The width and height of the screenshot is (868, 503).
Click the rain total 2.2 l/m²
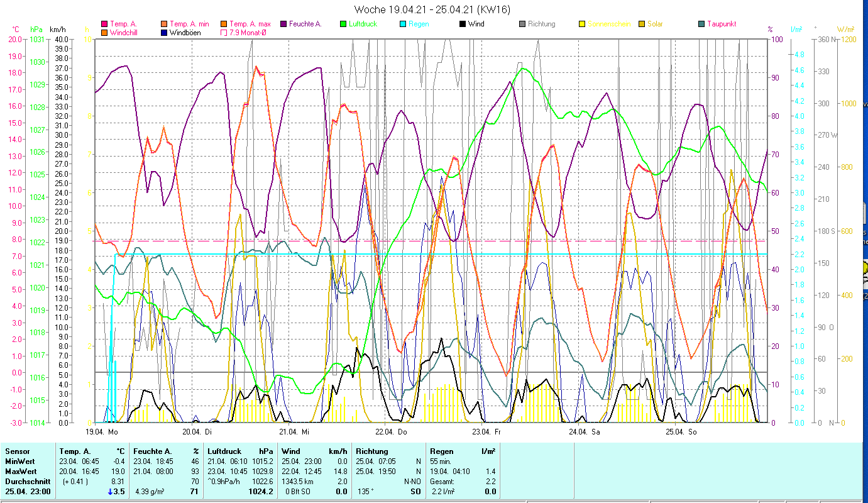[443, 492]
